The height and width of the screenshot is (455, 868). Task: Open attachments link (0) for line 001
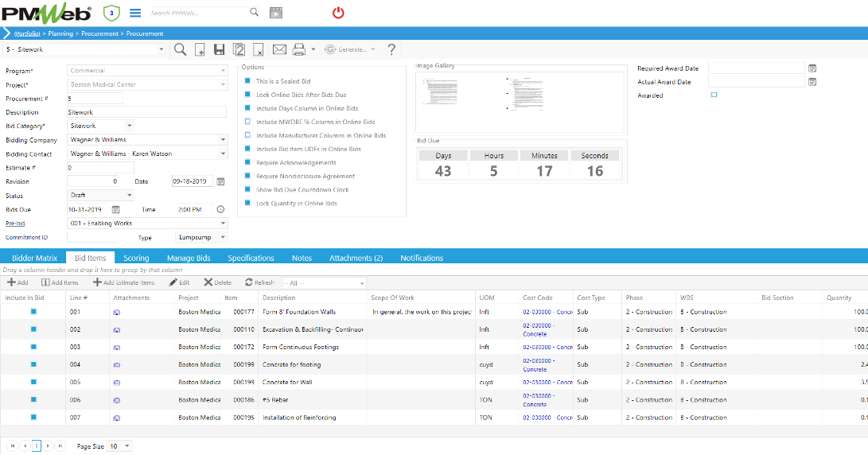tap(116, 312)
